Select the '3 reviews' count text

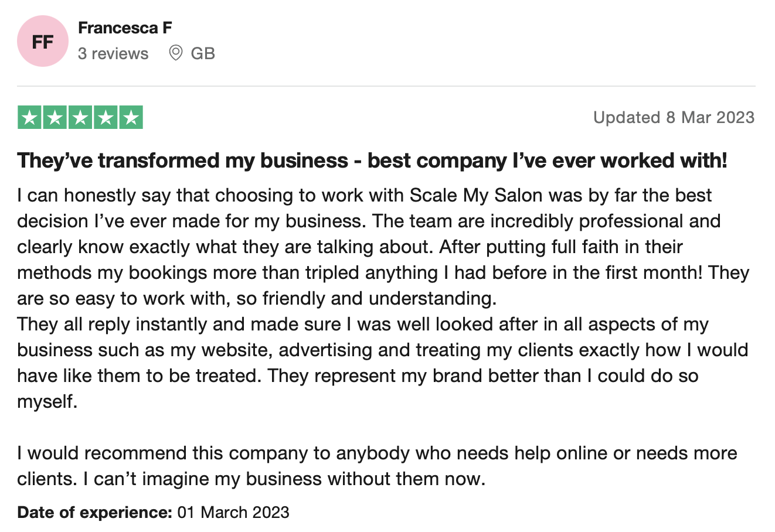point(113,53)
